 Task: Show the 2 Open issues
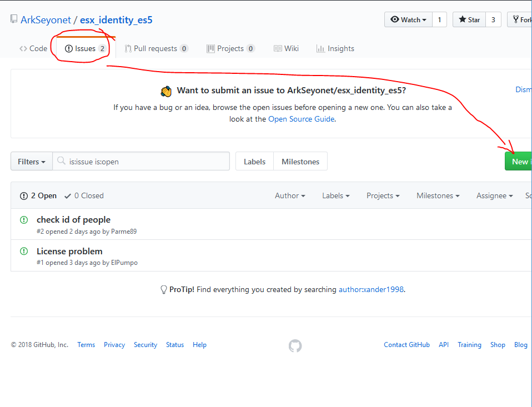point(38,195)
